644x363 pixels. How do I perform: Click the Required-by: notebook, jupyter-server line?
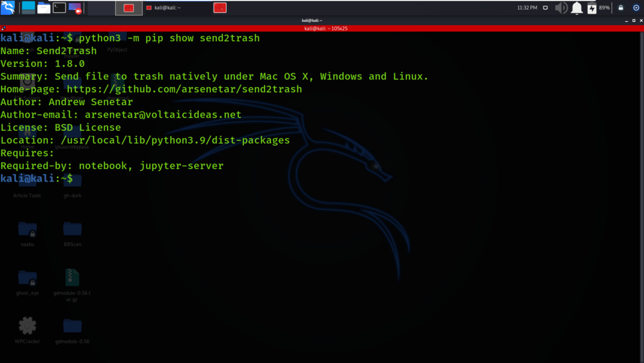click(x=111, y=166)
